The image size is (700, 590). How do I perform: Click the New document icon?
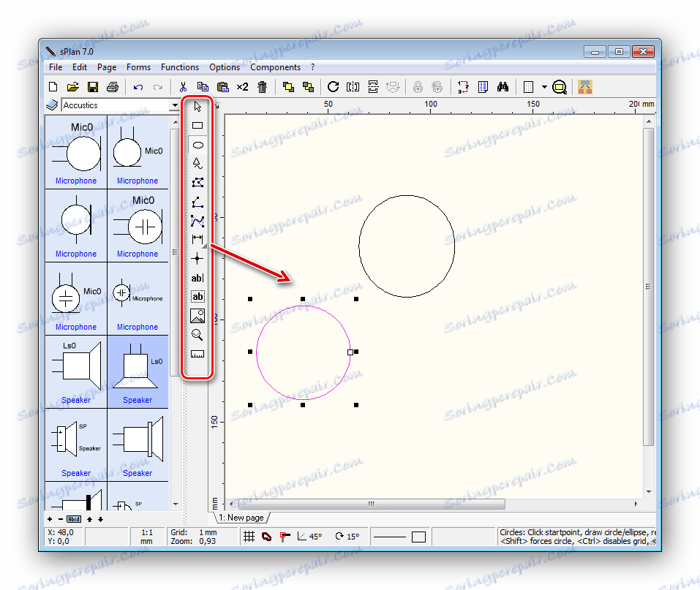(53, 87)
